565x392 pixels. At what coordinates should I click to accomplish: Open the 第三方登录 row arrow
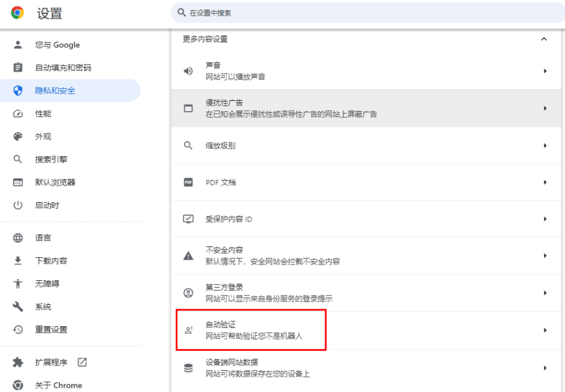545,293
